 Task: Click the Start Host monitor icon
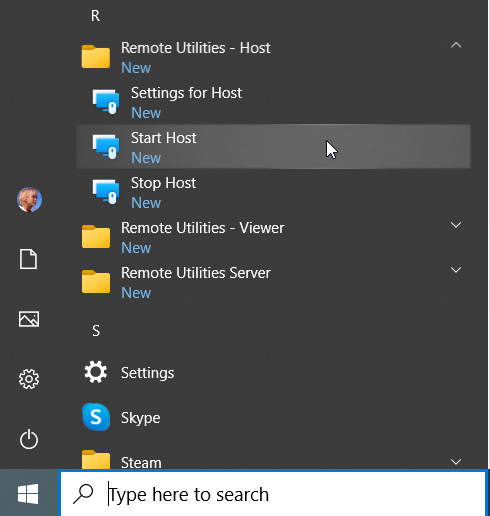tap(106, 146)
